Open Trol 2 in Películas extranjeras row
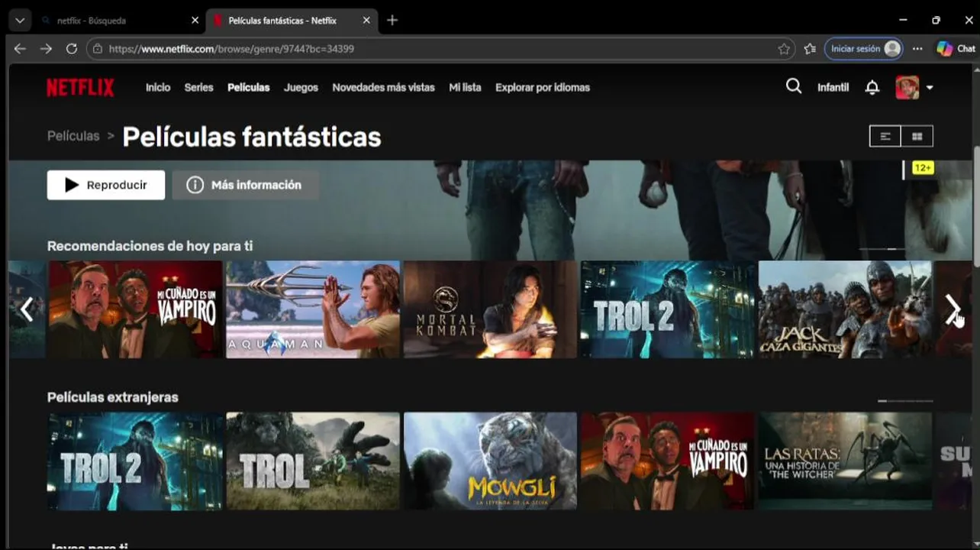Viewport: 980px width, 550px height. (x=136, y=461)
